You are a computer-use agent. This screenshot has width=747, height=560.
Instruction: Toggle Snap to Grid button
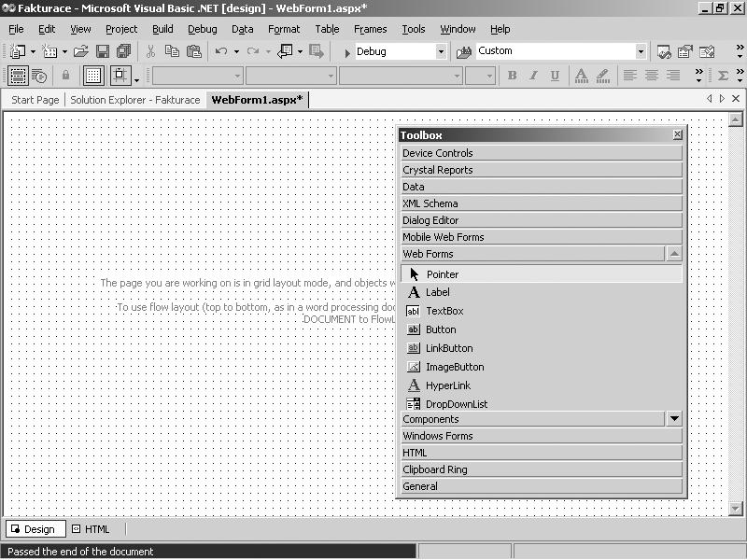click(120, 76)
